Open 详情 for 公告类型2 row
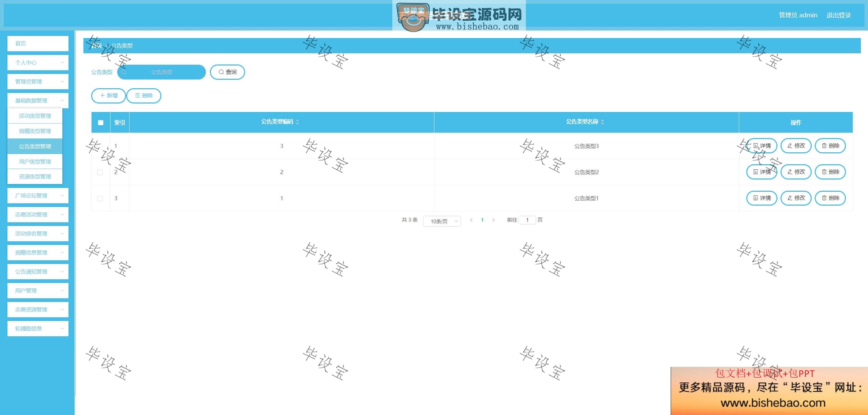Screen dimensions: 868x415 coord(762,172)
